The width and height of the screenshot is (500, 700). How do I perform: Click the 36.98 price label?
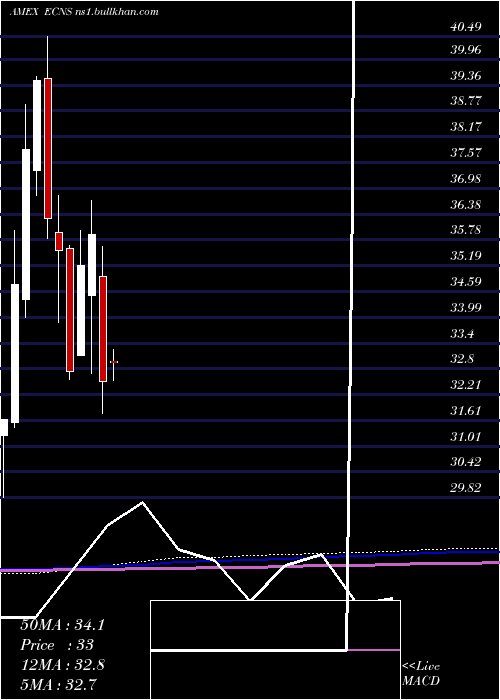[466, 179]
